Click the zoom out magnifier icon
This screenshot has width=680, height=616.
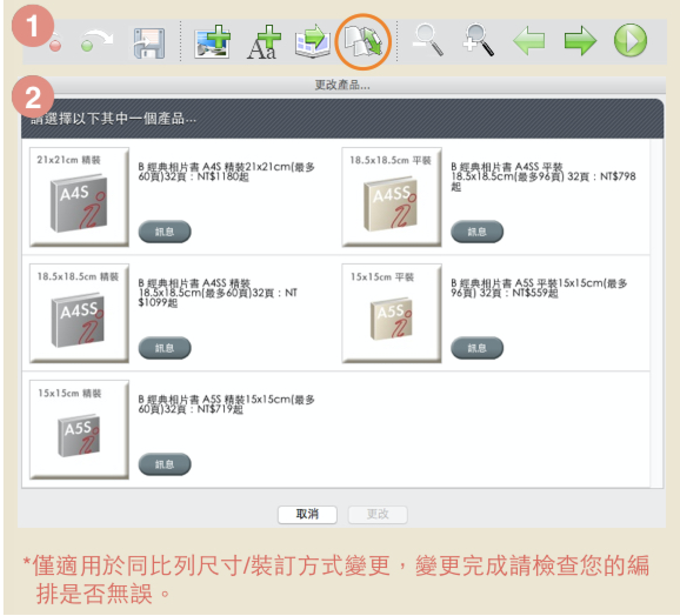coord(427,42)
